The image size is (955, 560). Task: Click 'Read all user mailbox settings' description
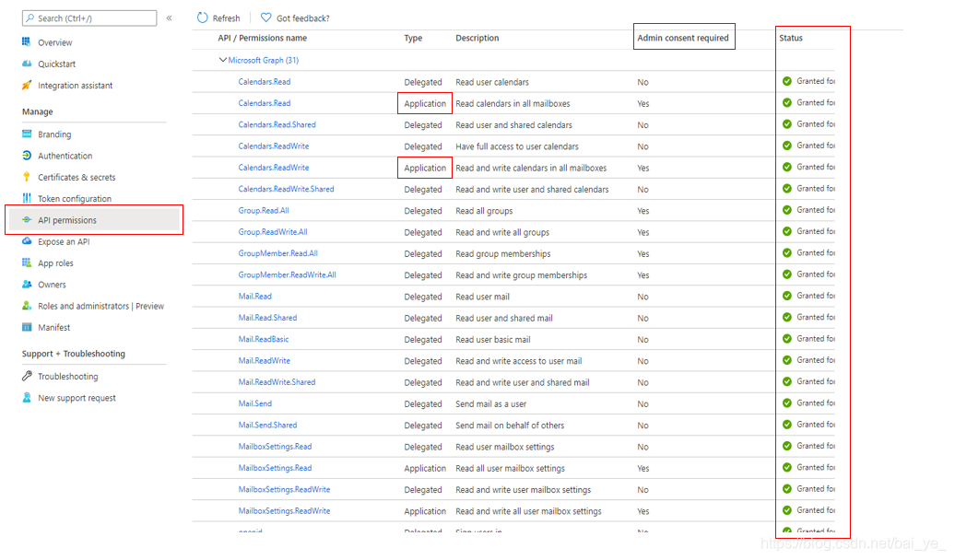click(511, 468)
